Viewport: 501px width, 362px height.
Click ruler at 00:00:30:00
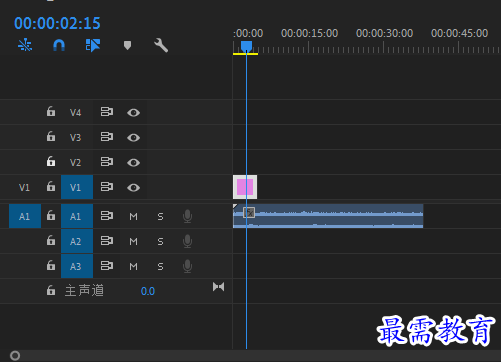(384, 33)
